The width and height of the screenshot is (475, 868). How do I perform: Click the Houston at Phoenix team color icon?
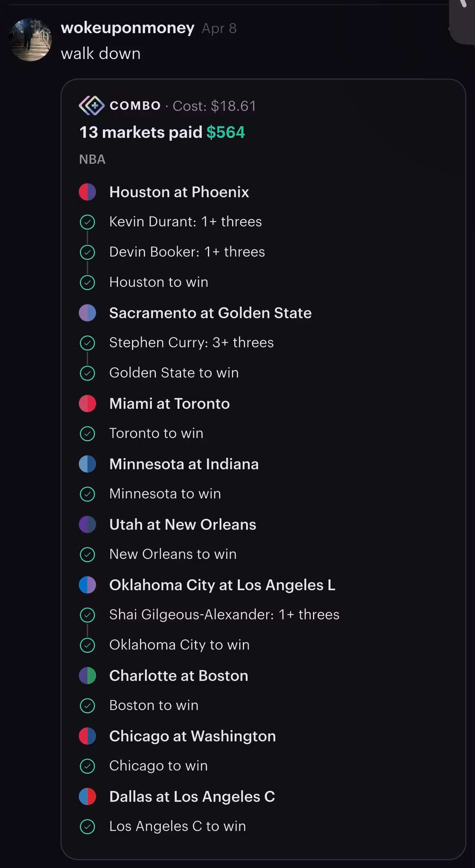tap(87, 192)
